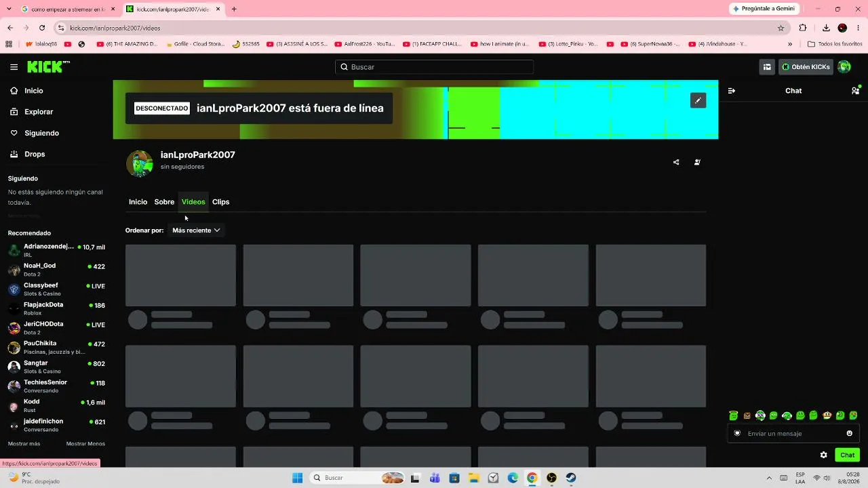The height and width of the screenshot is (488, 868).
Task: Collapse the chat panel with the arrow icon
Action: 732,91
